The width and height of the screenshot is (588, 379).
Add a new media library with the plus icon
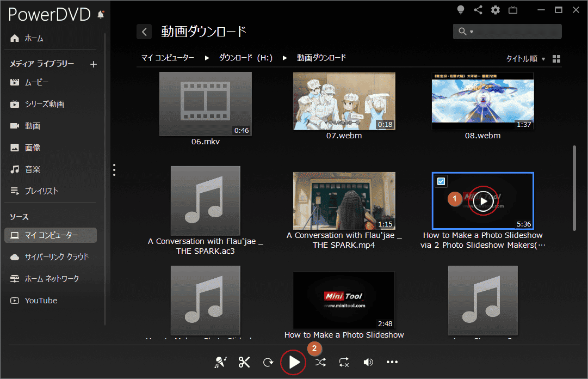coord(94,65)
